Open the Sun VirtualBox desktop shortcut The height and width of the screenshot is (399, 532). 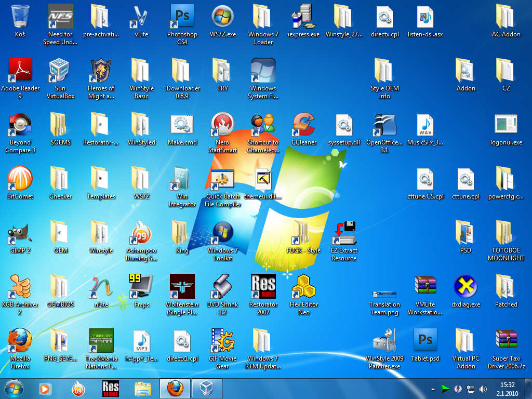[60, 71]
